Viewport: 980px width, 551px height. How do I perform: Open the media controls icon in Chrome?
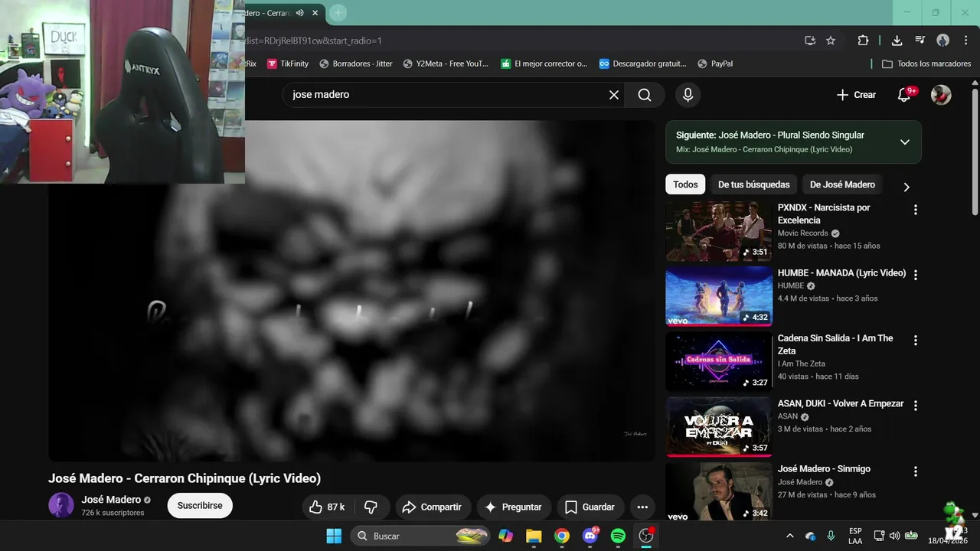click(920, 41)
